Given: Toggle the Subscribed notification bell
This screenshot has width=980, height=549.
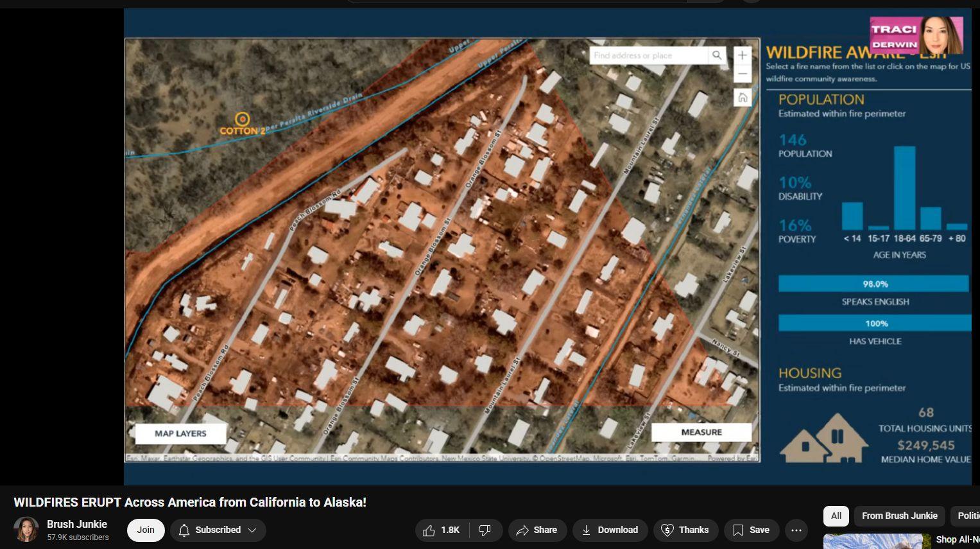Looking at the screenshot, I should [x=184, y=530].
